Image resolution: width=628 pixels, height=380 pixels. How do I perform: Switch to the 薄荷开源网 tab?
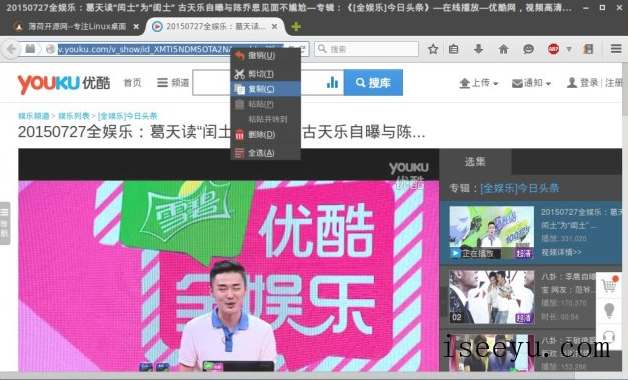pos(76,27)
